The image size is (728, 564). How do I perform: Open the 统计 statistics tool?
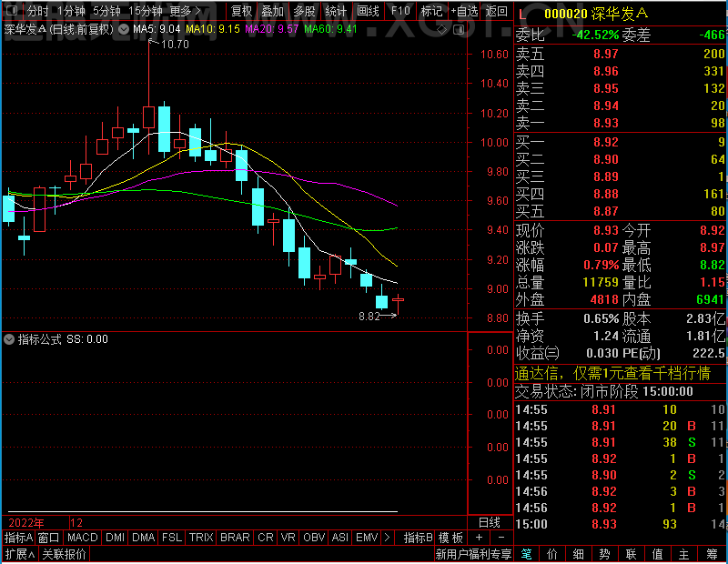click(336, 11)
